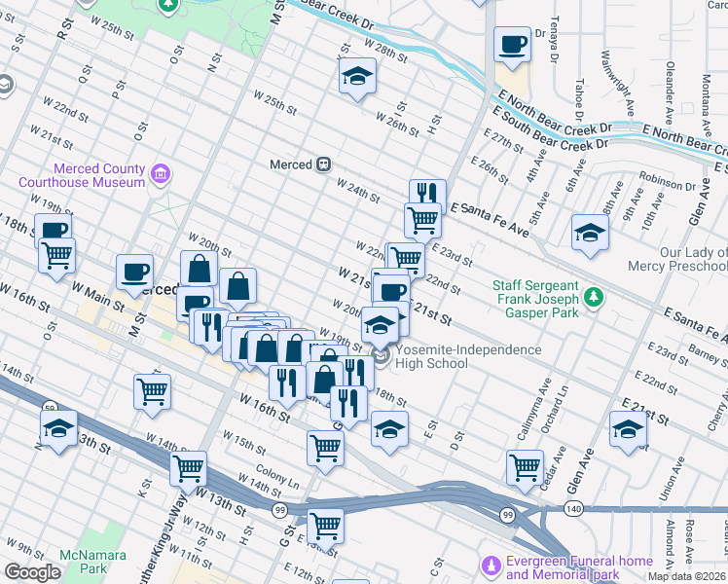
Task: Open the Merced County Courthouse Museum label
Action: pos(82,175)
